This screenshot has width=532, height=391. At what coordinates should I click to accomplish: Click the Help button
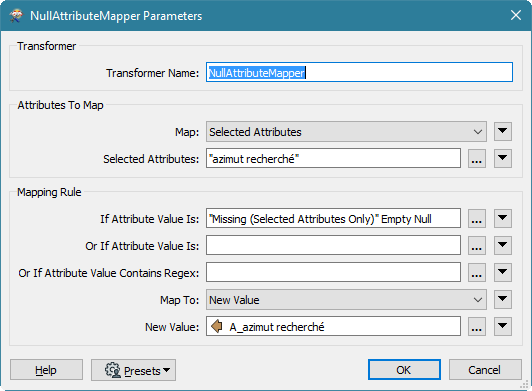tap(46, 370)
